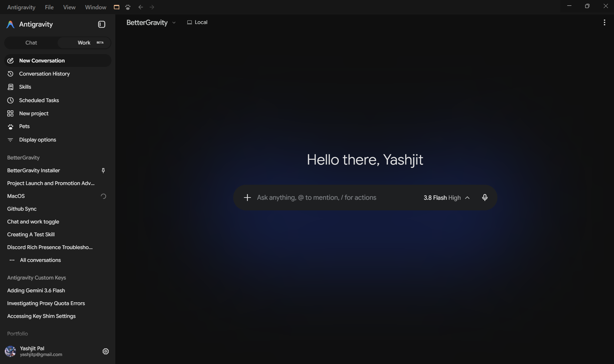Screen dimensions: 614x364
Task: Collapse the sidebar with the panel toggle icon
Action: [x=102, y=24]
